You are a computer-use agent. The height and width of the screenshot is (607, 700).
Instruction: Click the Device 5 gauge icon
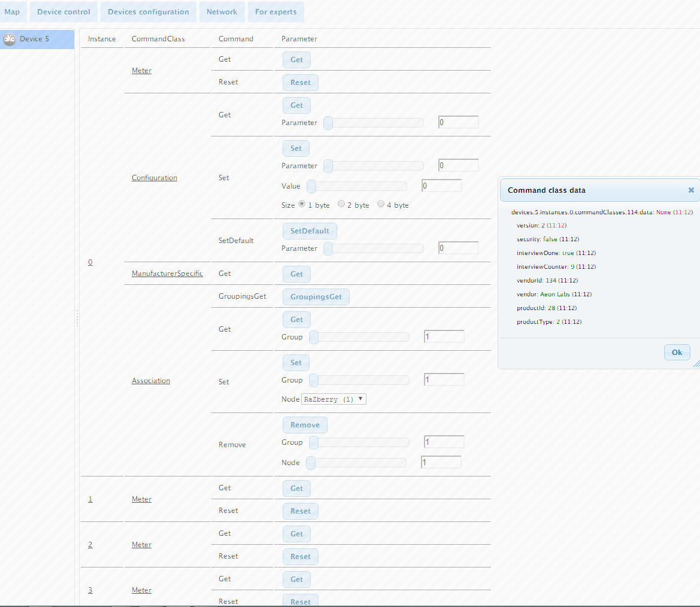coord(9,40)
